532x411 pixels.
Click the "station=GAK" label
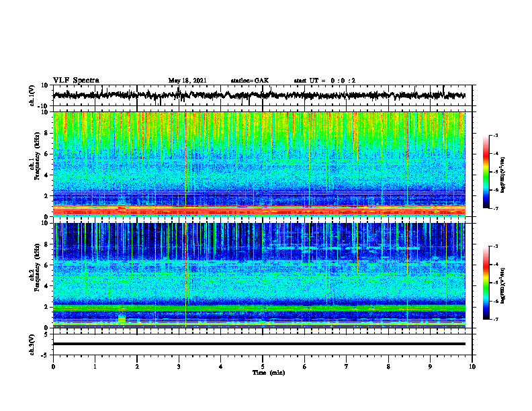(250, 81)
